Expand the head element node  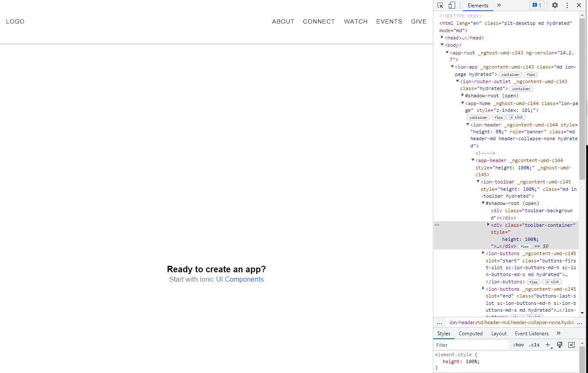coord(442,37)
